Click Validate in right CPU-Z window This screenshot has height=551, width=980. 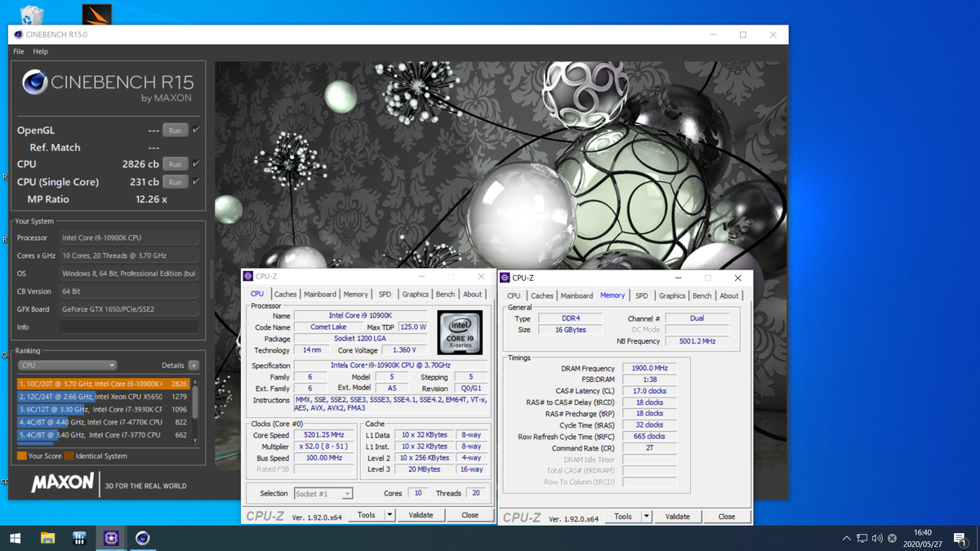[677, 517]
